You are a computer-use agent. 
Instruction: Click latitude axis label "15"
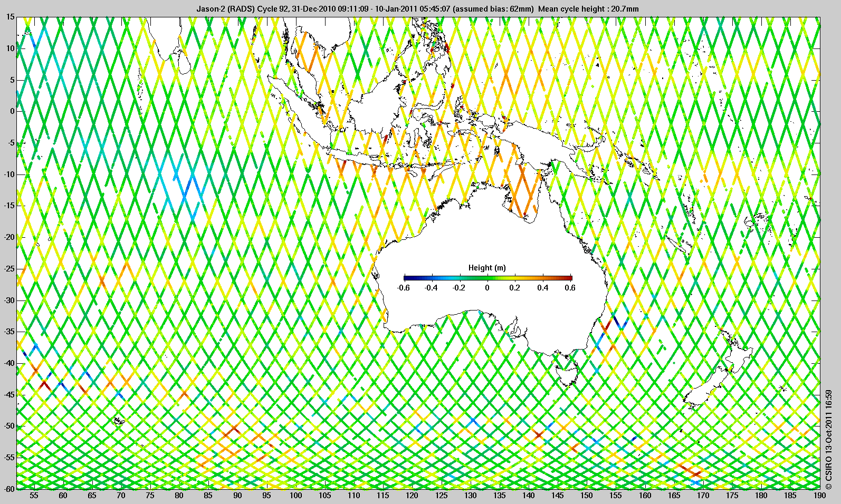tap(11, 17)
